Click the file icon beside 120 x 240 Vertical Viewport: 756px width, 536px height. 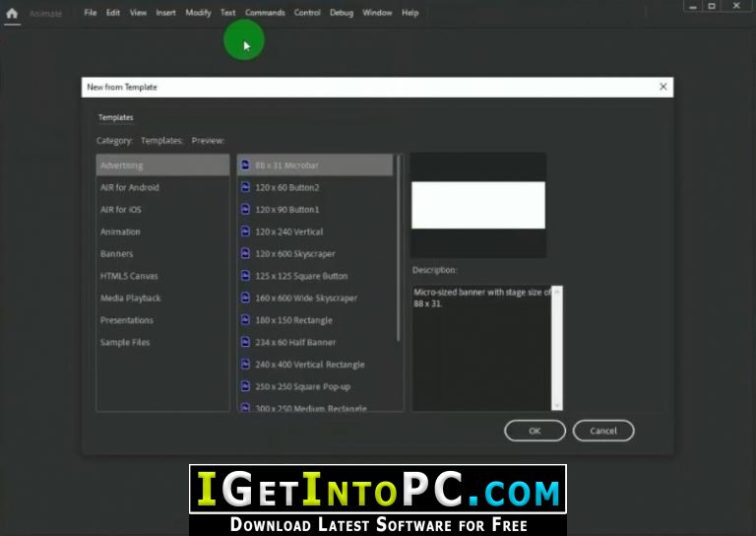coord(245,232)
